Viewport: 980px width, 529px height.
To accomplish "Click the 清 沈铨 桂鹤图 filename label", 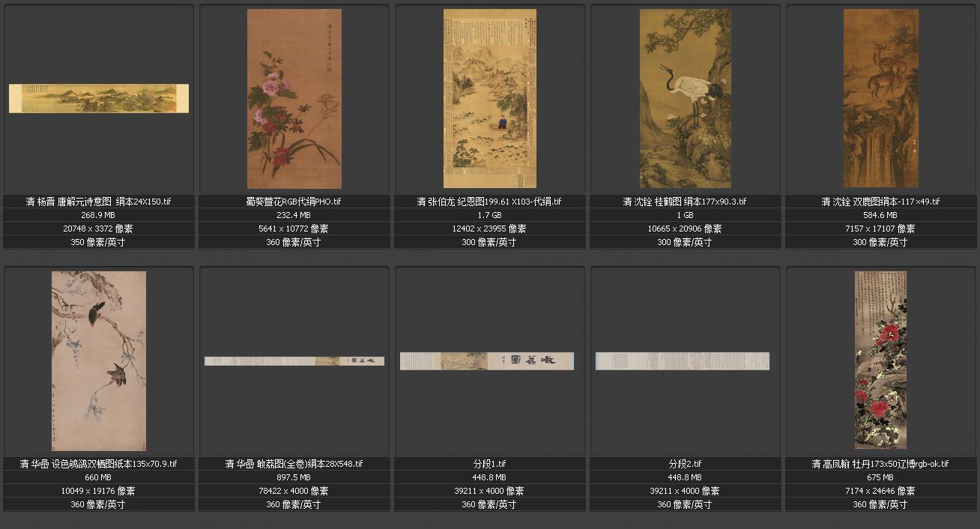I will pos(685,202).
